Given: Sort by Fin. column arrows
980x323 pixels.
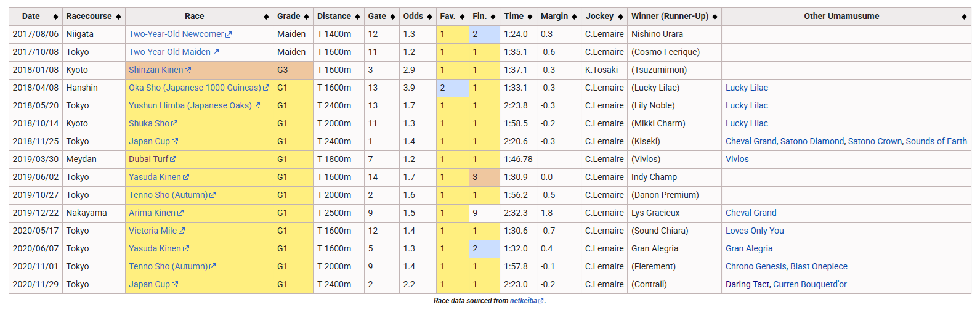Looking at the screenshot, I should tap(493, 17).
